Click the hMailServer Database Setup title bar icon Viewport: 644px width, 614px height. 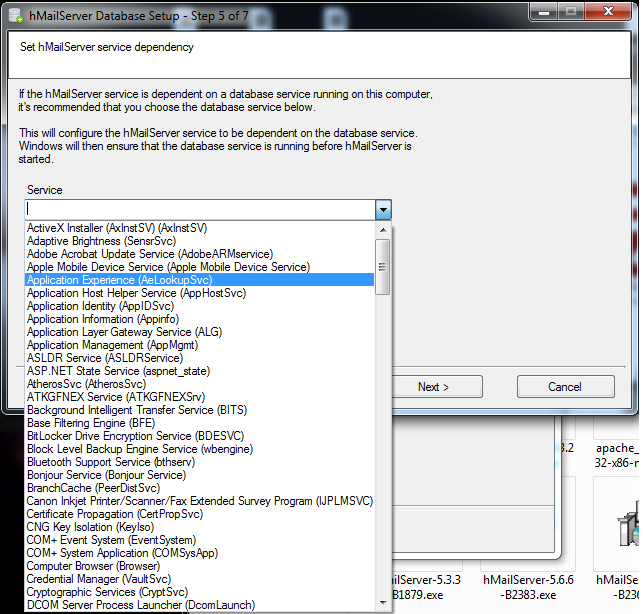[x=16, y=16]
